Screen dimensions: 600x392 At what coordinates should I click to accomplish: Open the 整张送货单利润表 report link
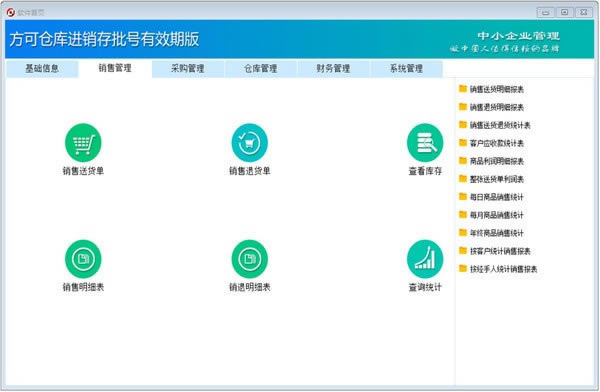(497, 179)
